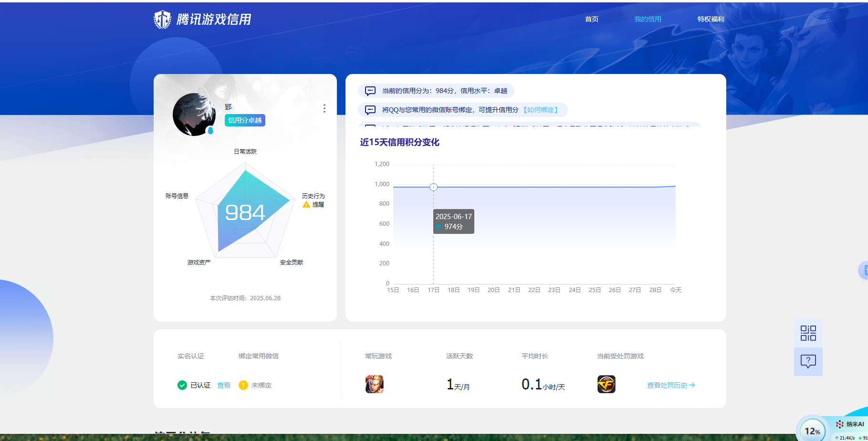Viewport: 868px width, 441px height.
Task: Click the QQ penguin badge on avatar
Action: click(210, 130)
